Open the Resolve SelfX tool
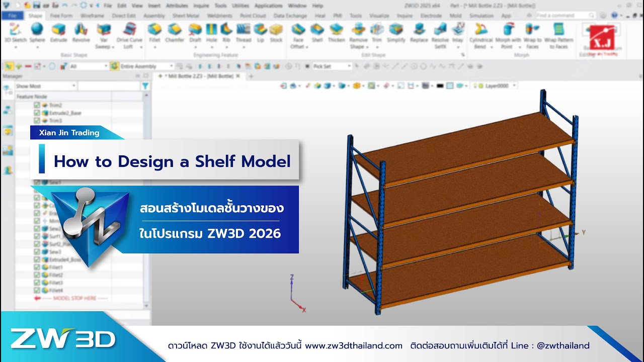Screen dimensions: 644x362 tap(440, 36)
